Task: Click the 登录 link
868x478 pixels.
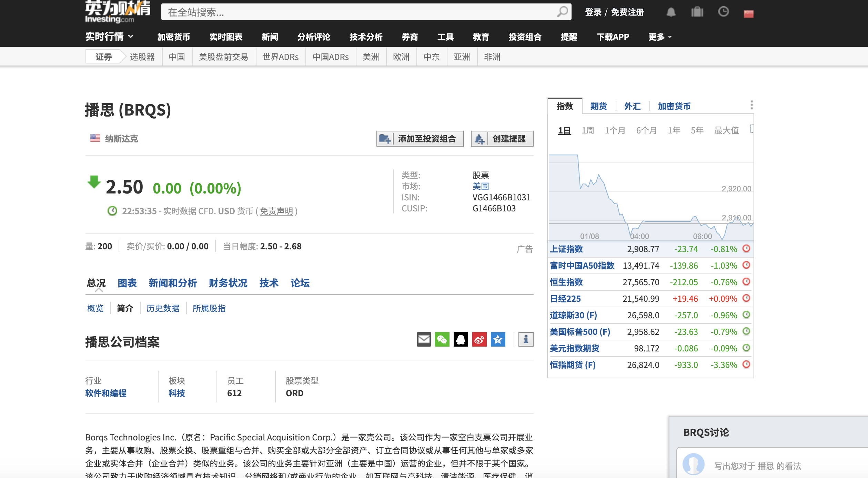Action: point(593,12)
